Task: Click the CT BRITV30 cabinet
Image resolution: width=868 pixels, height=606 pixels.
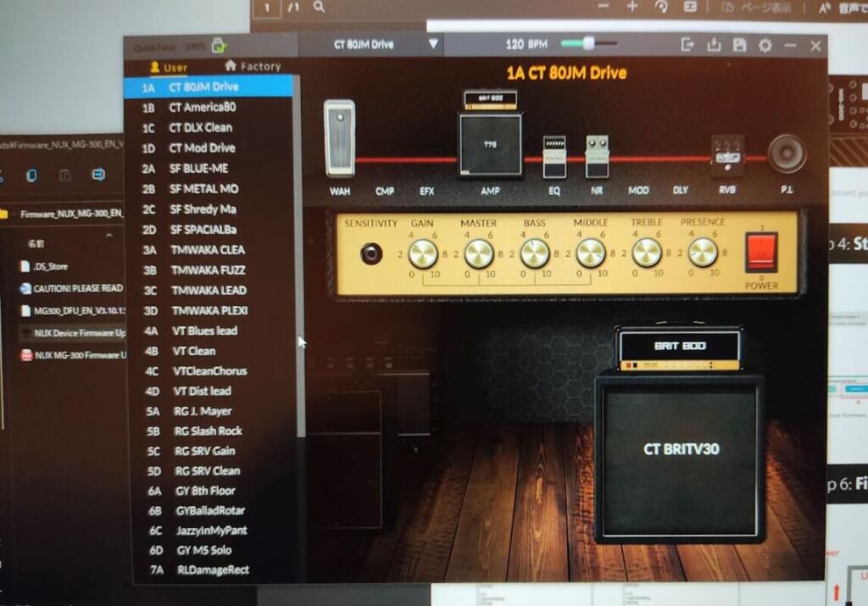Action: 681,459
